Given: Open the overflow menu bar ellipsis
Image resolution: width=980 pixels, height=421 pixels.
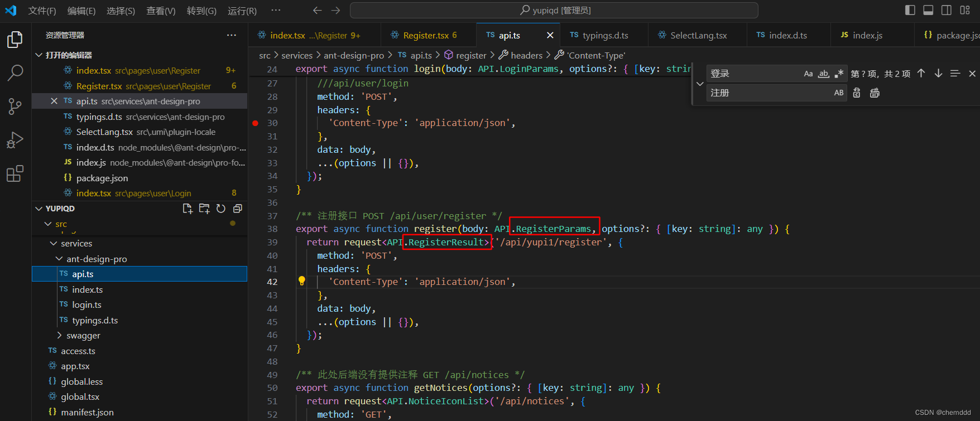Looking at the screenshot, I should click(x=276, y=10).
